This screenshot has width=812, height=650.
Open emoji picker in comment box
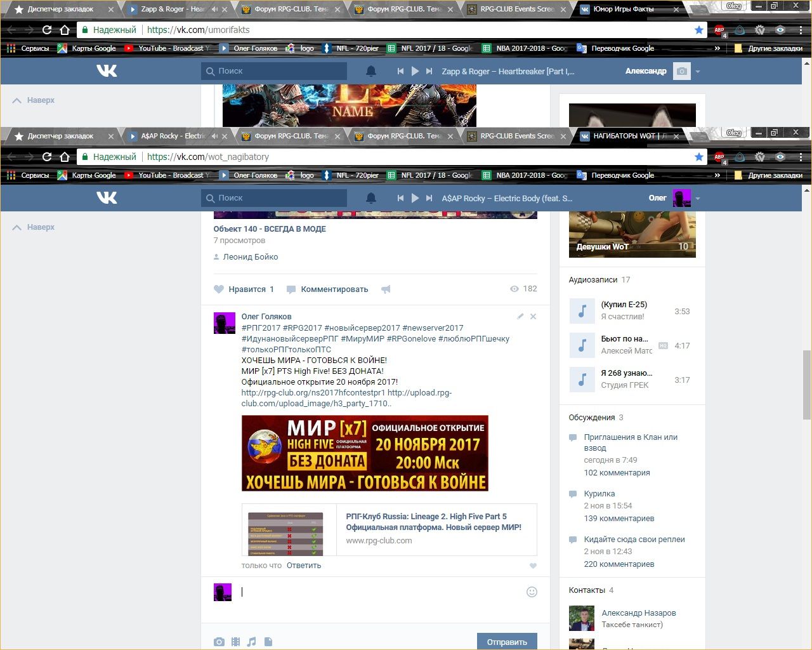click(532, 592)
